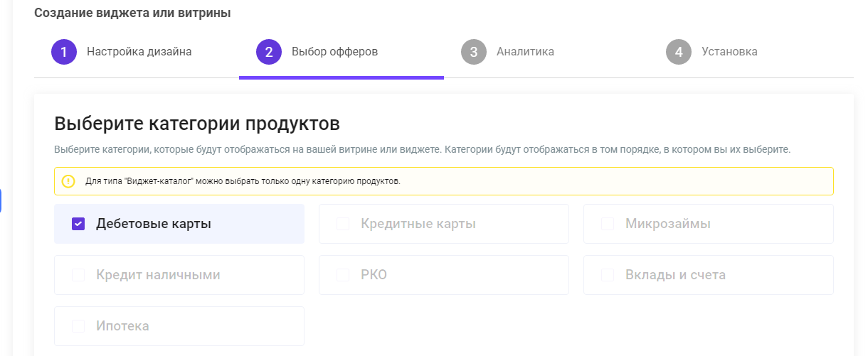Enable the Микрозаймы checkbox
The image size is (868, 356).
click(x=608, y=224)
